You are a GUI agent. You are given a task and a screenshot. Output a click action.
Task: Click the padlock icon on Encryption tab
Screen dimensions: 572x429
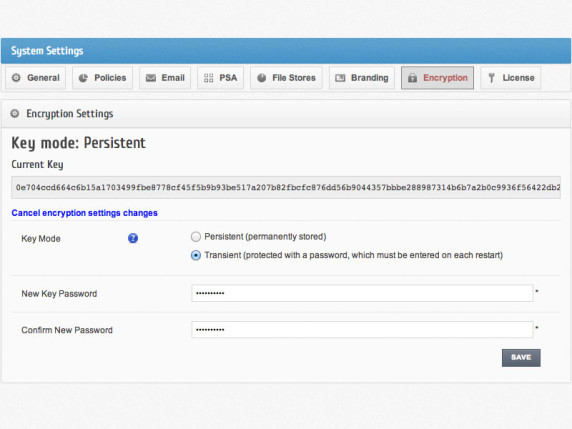pos(412,78)
